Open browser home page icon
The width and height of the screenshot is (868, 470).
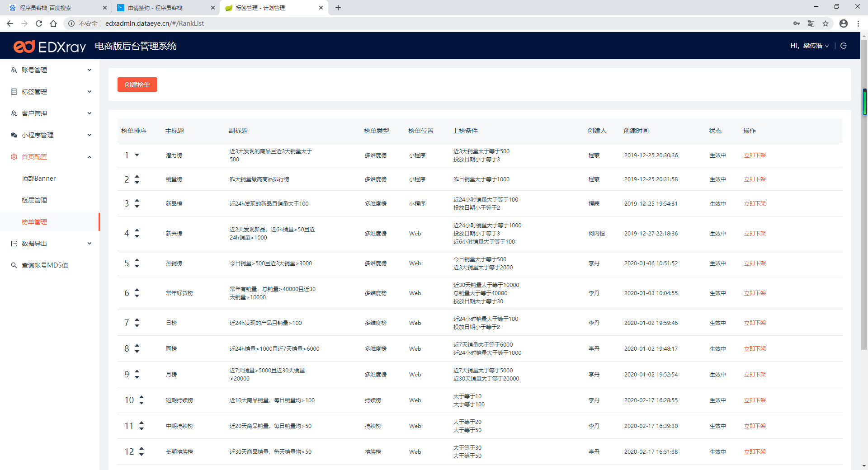[53, 23]
